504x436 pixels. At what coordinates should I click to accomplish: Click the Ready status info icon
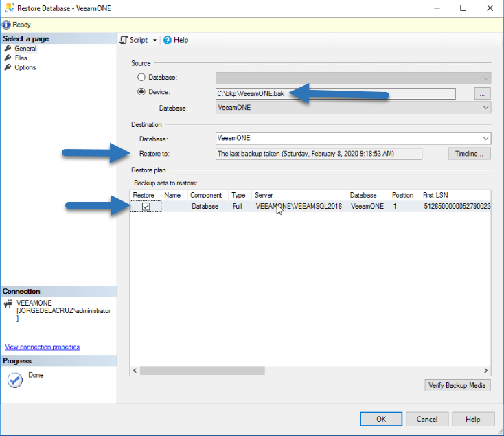pos(6,25)
